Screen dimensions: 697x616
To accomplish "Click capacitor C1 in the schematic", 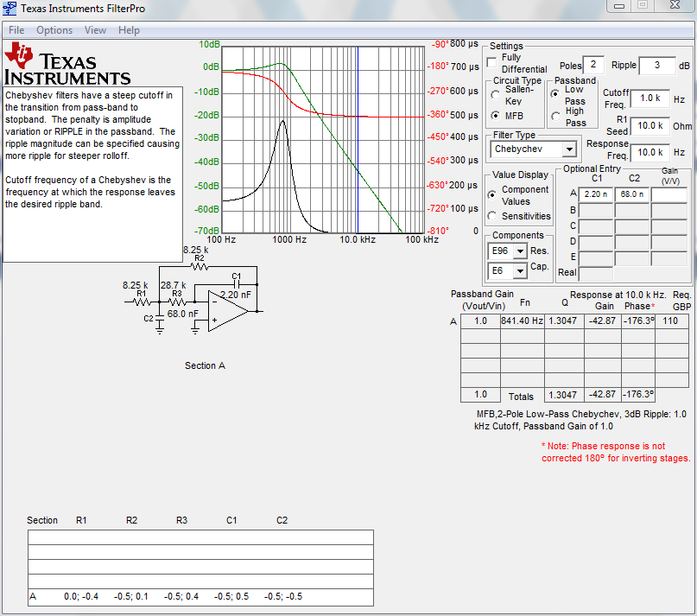I will point(237,284).
